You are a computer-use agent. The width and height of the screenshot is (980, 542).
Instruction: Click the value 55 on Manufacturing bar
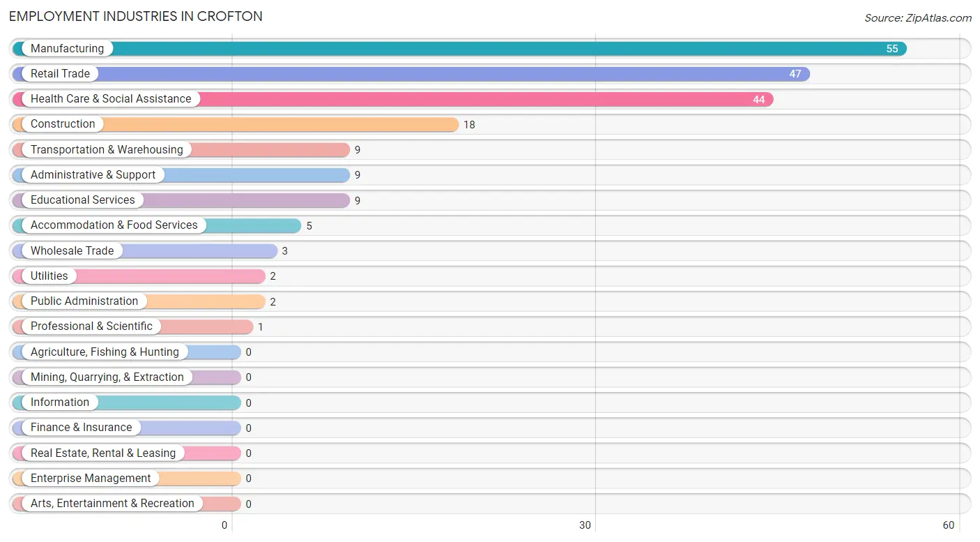(x=892, y=49)
